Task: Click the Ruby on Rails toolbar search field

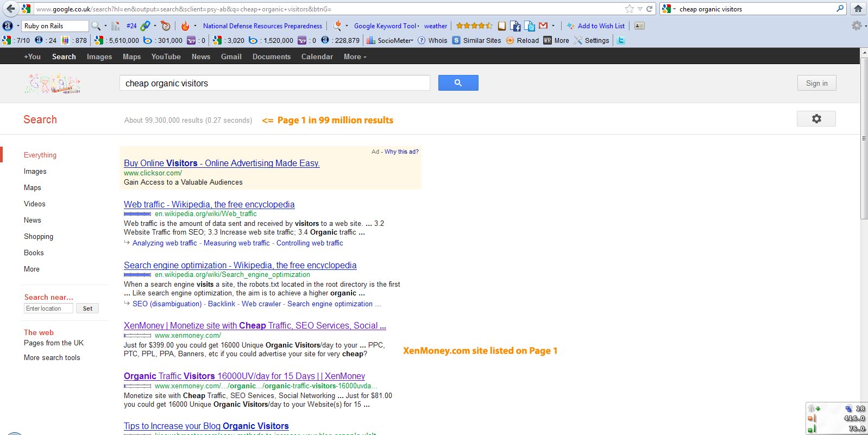Action: click(x=55, y=26)
